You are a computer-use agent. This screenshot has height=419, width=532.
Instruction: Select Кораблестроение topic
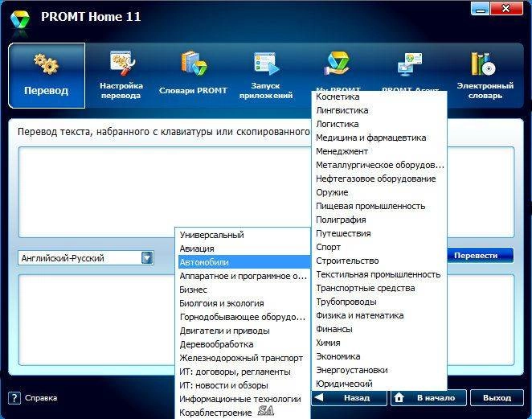point(244,413)
